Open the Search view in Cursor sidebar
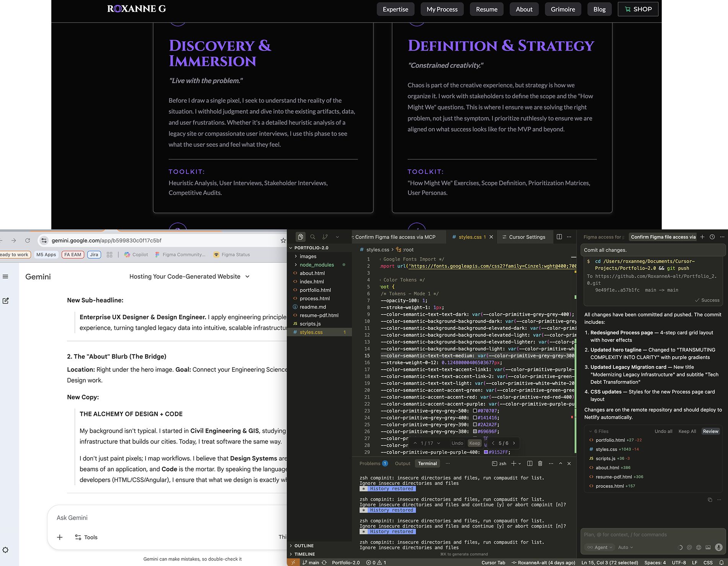The image size is (728, 566). click(312, 237)
